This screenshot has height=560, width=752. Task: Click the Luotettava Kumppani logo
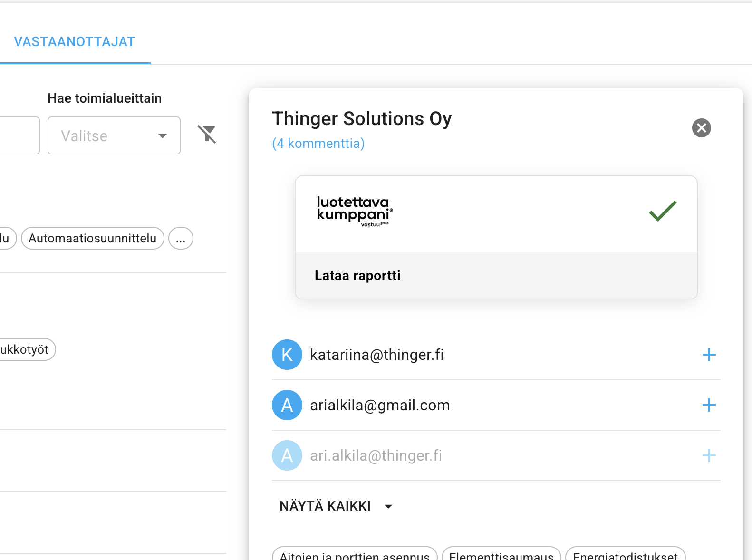pyautogui.click(x=355, y=212)
